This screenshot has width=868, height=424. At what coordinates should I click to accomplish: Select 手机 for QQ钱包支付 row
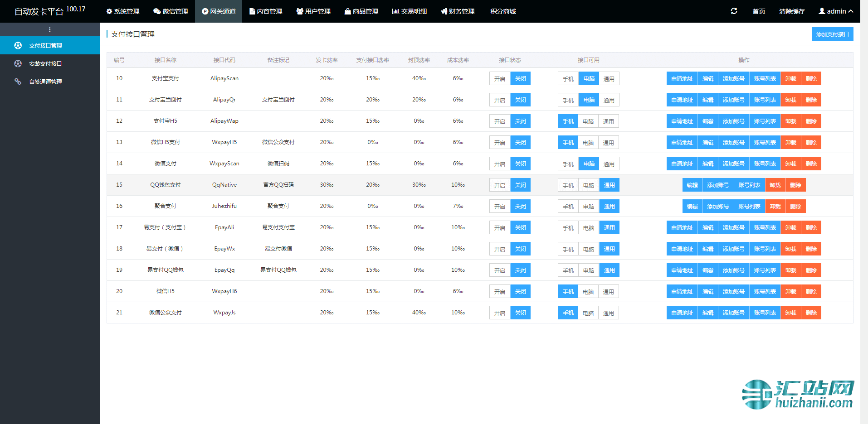coord(568,185)
